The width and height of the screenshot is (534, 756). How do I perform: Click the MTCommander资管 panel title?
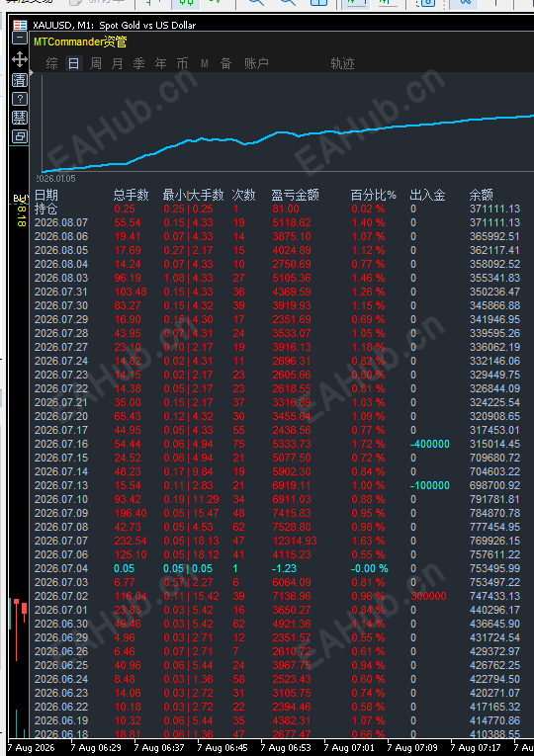click(80, 42)
